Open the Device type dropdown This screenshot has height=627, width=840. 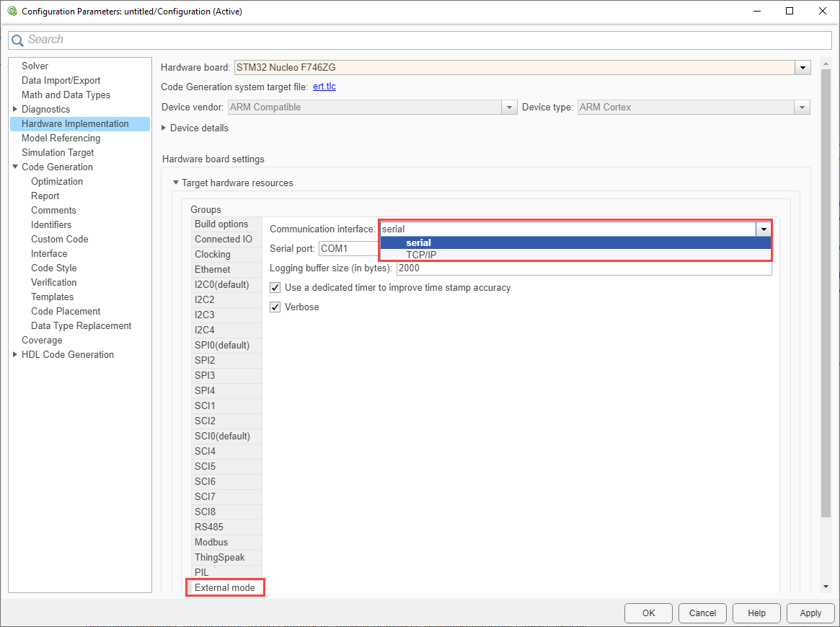(x=802, y=108)
